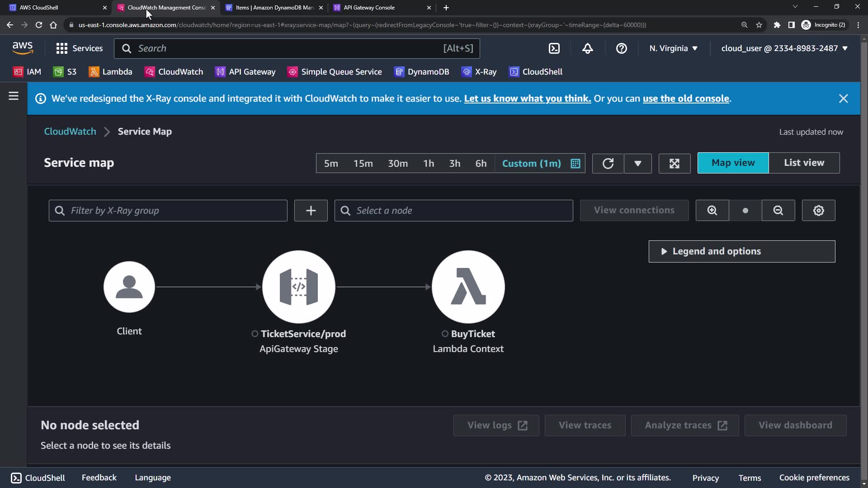Click the Client node icon

[129, 286]
